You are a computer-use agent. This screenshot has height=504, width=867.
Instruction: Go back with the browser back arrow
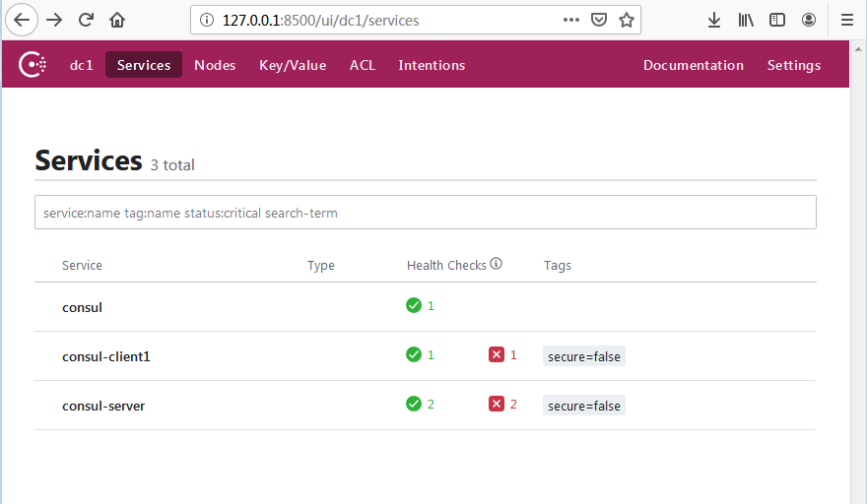pos(22,20)
